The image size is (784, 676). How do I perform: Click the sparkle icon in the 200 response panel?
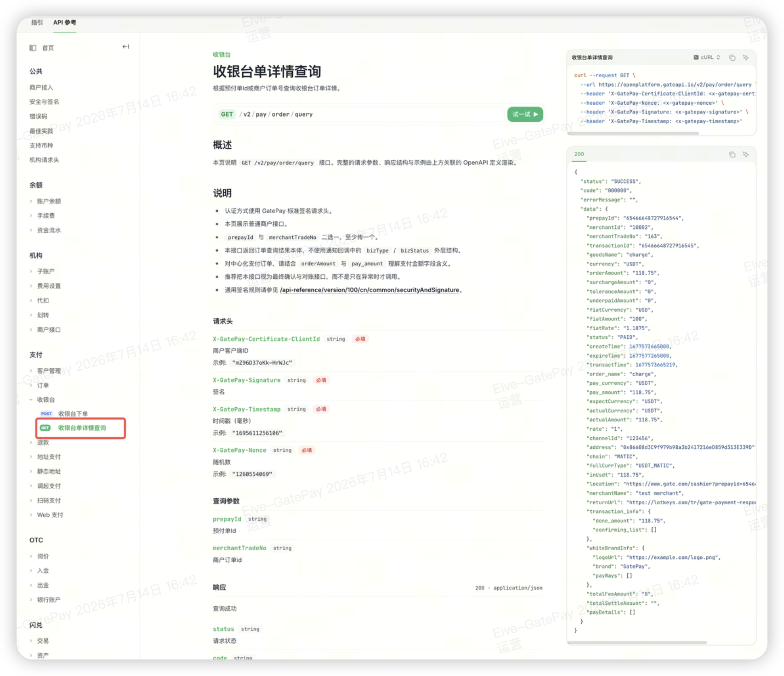[746, 155]
